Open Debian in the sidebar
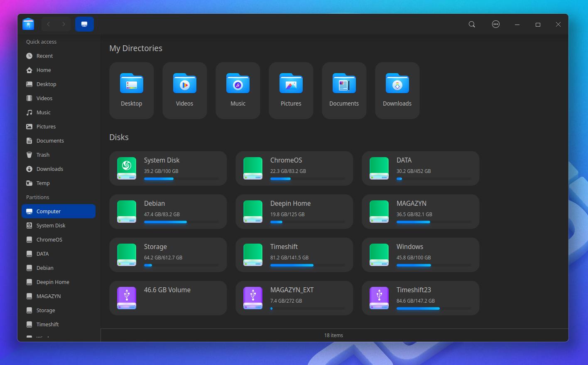This screenshot has width=588, height=365. pyautogui.click(x=59, y=268)
